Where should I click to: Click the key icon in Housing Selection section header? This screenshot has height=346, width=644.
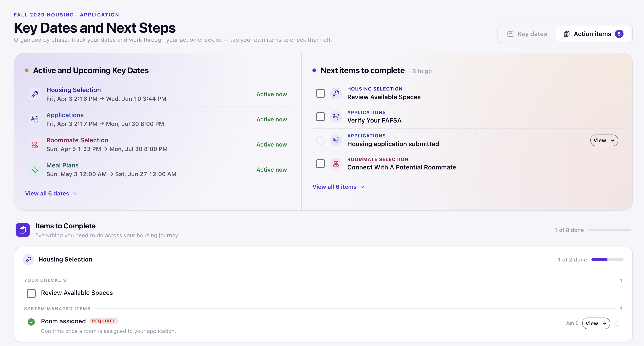coord(29,259)
